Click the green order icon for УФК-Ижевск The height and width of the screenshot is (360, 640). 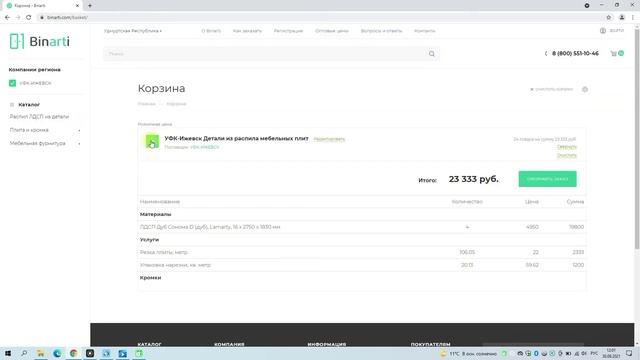152,142
